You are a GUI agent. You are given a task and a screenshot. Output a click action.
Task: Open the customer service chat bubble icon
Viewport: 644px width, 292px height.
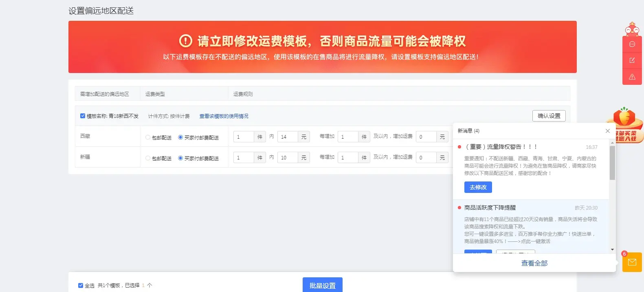coord(632,44)
